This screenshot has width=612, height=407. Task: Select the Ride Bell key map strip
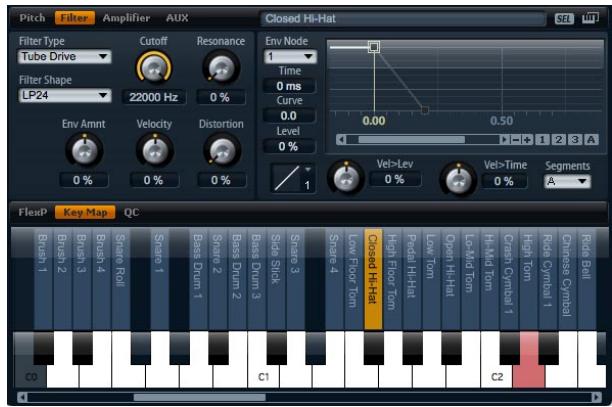click(x=587, y=279)
